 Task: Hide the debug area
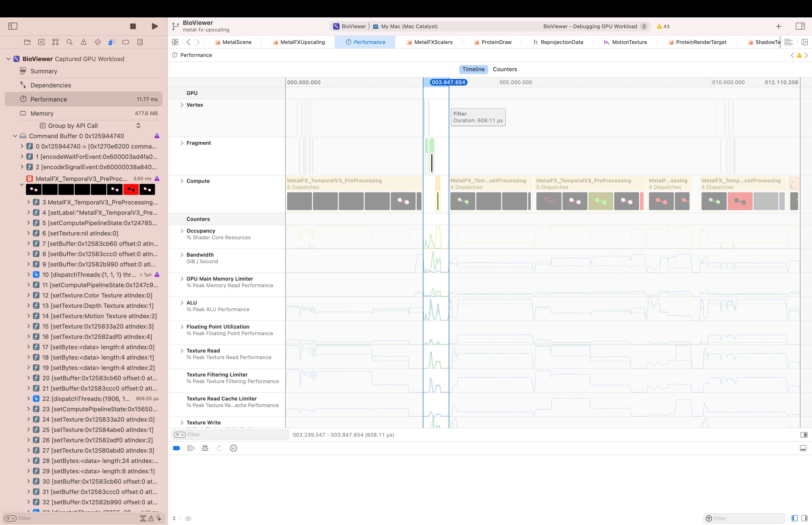pos(803,448)
